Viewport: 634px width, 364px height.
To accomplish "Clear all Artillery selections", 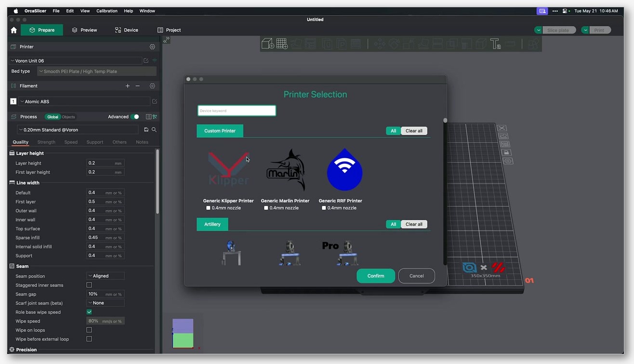I will click(x=414, y=224).
